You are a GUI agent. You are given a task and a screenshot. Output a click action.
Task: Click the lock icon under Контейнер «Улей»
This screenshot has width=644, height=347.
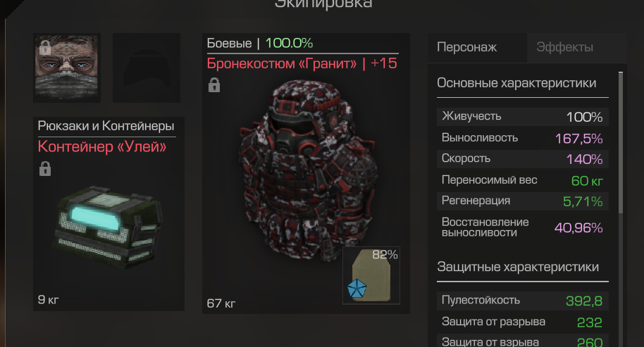click(45, 169)
